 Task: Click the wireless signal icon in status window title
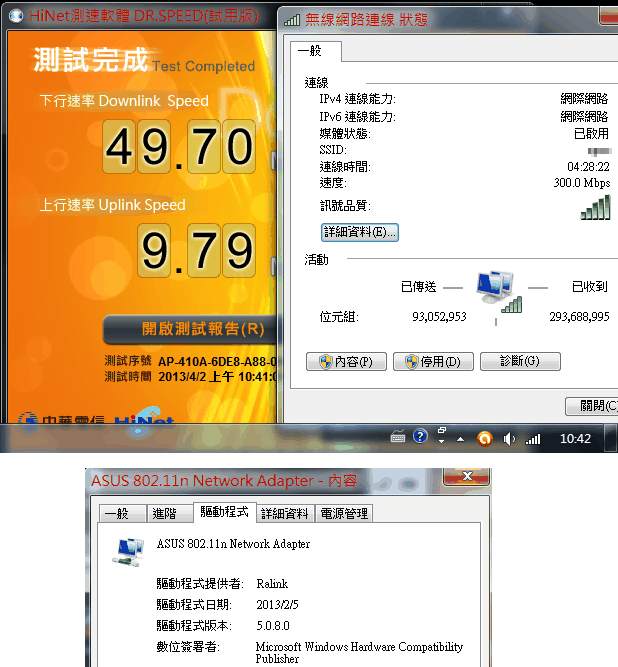click(292, 20)
